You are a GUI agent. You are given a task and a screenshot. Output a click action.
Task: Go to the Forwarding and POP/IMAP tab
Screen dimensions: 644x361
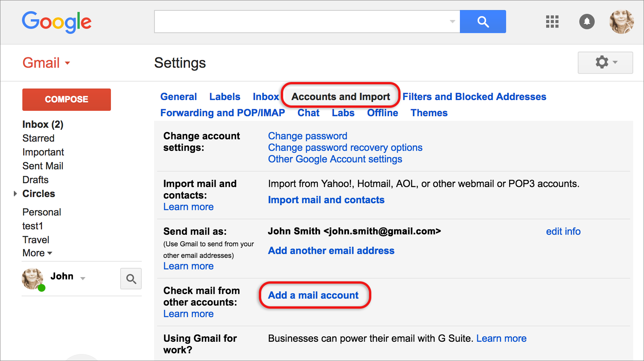click(223, 113)
